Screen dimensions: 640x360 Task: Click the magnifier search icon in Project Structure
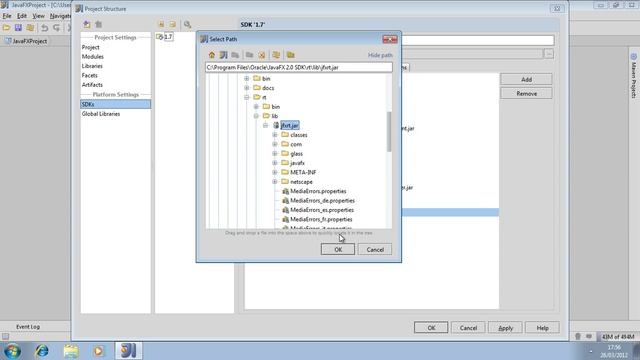point(187,24)
